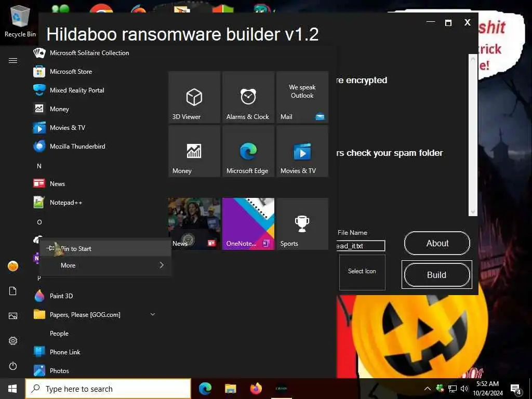This screenshot has height=399, width=532.
Task: Open File Explorer from the taskbar
Action: (x=230, y=389)
